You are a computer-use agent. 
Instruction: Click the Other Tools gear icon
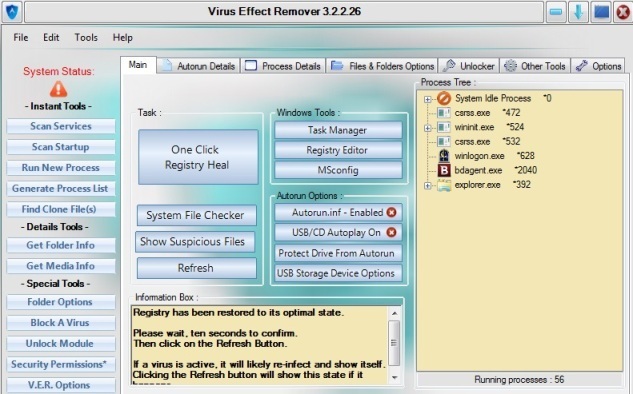510,65
